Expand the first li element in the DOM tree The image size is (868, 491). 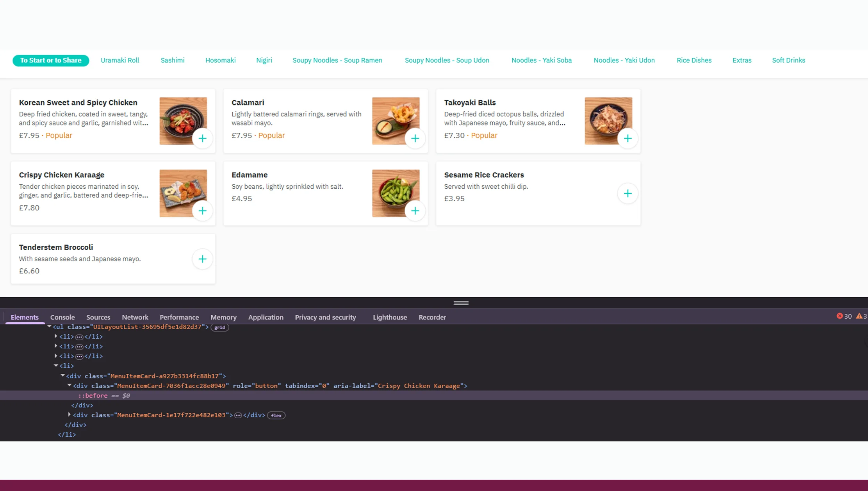point(55,336)
